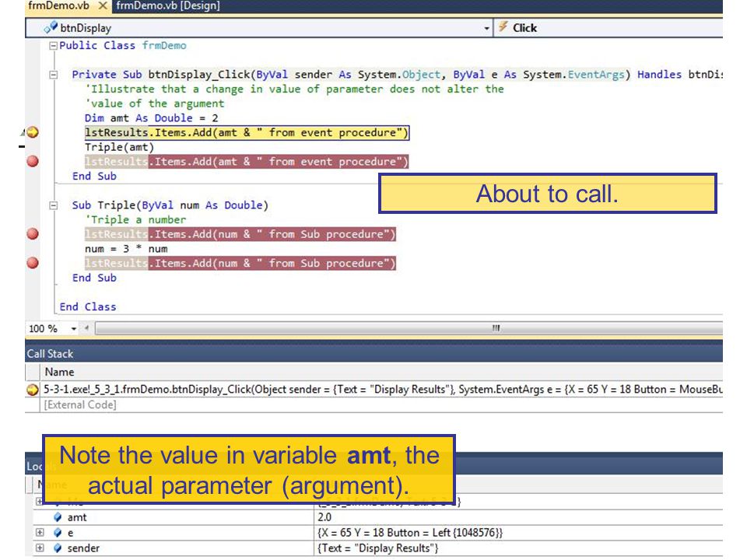
Task: Remove the breakpoint on the line below num = 3 * num
Action: tap(33, 264)
